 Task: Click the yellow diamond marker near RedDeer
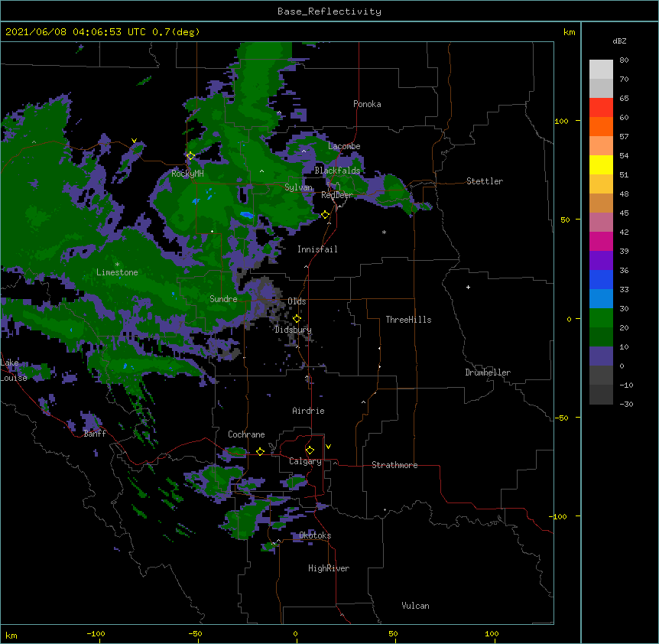tap(325, 215)
